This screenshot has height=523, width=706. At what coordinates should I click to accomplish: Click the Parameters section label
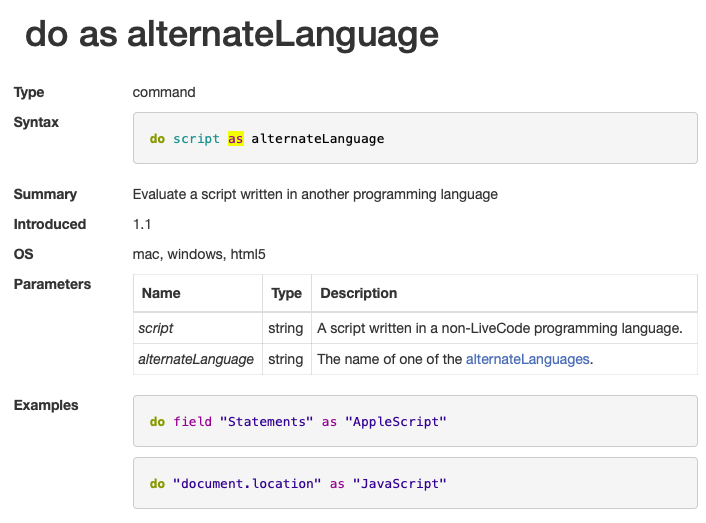[x=52, y=284]
